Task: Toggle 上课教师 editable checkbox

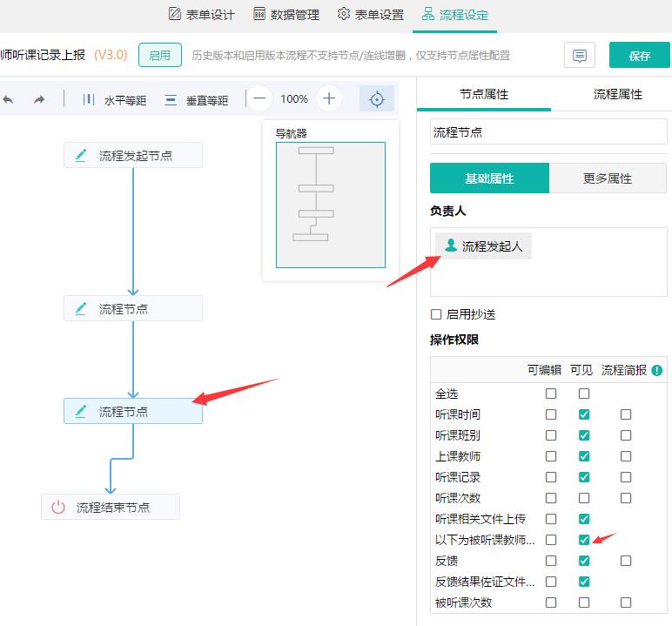Action: coord(551,456)
